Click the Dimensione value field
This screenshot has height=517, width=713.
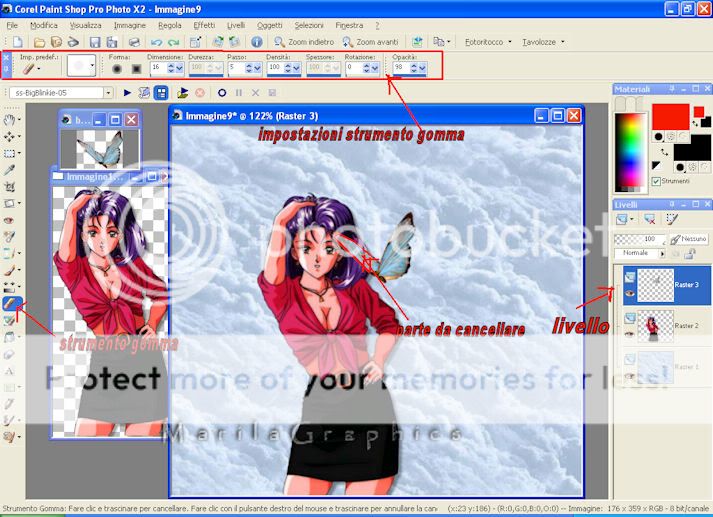pos(158,68)
